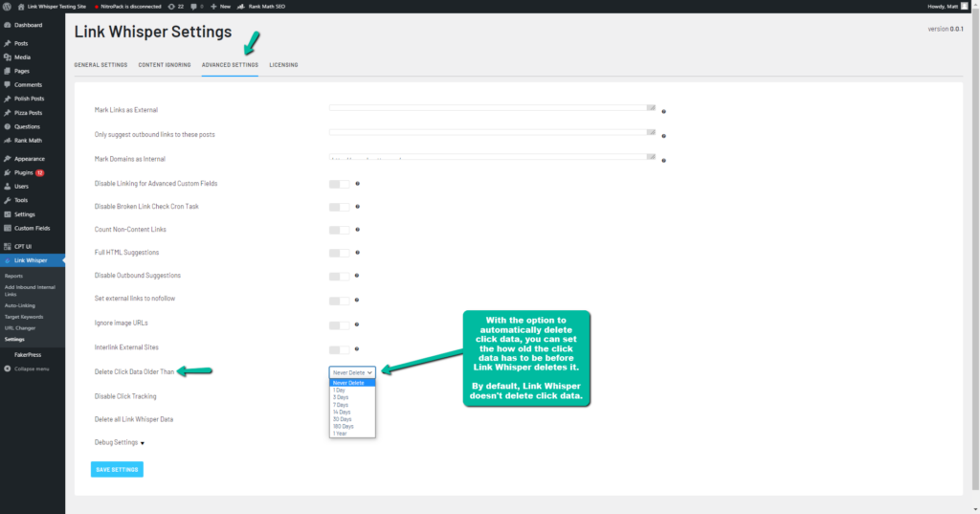Pick 180 Days from dropdown list
This screenshot has width=980, height=514.
[352, 427]
